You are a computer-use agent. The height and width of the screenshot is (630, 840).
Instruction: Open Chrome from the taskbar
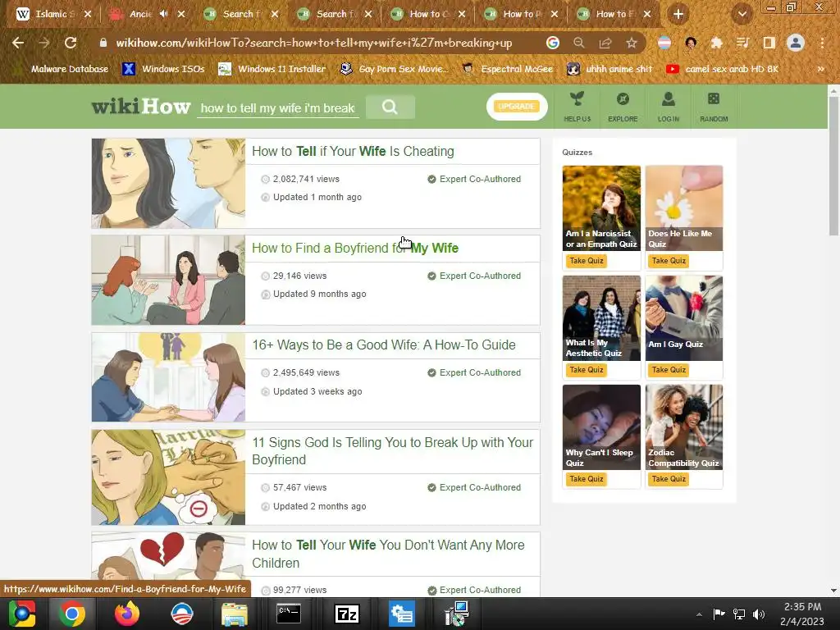pos(72,614)
